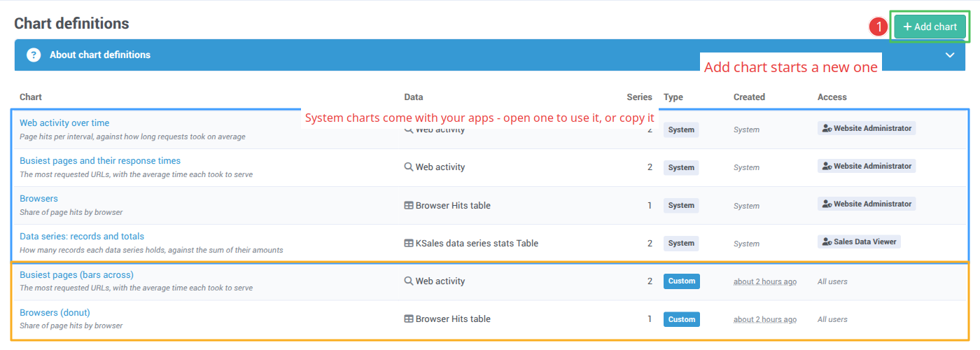This screenshot has height=350, width=980.
Task: Click the Sales Data Viewer badge text
Action: 864,241
